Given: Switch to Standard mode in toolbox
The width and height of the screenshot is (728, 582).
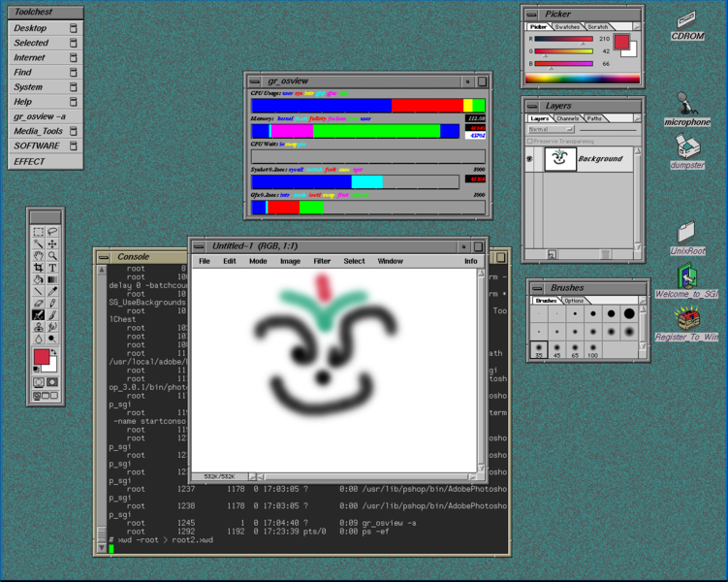Looking at the screenshot, I should 39,382.
